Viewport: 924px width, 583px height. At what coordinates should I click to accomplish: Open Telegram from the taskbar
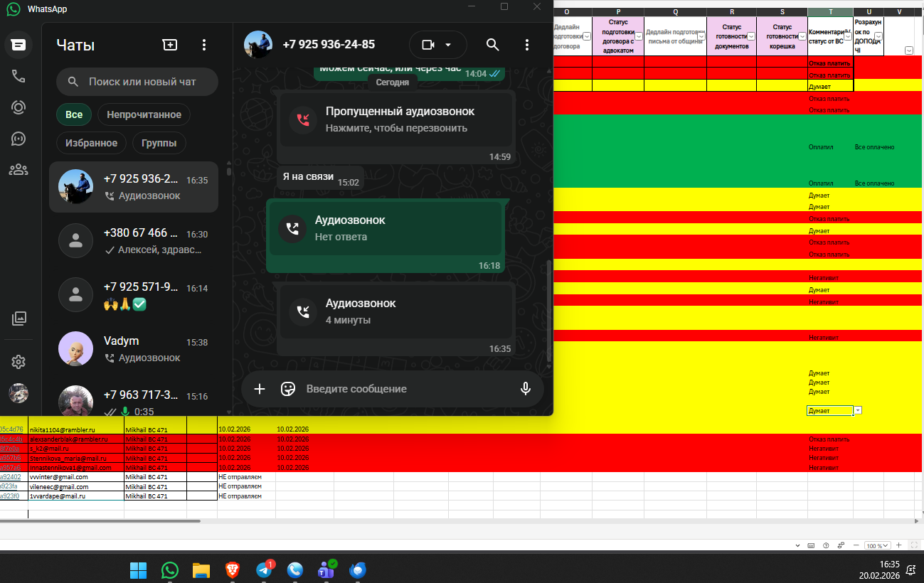(x=264, y=570)
